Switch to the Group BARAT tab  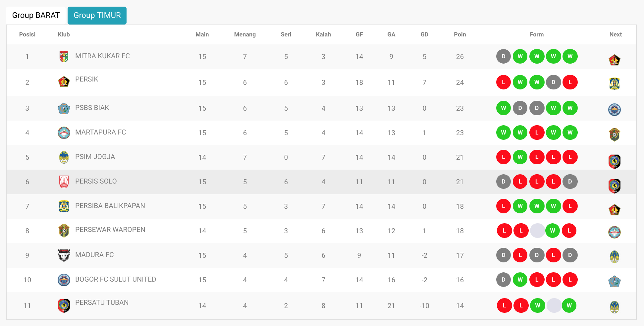click(36, 16)
